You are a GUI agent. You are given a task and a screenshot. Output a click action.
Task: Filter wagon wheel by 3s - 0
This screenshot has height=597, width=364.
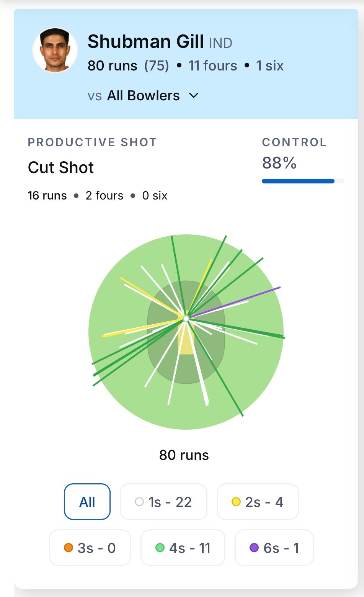90,548
